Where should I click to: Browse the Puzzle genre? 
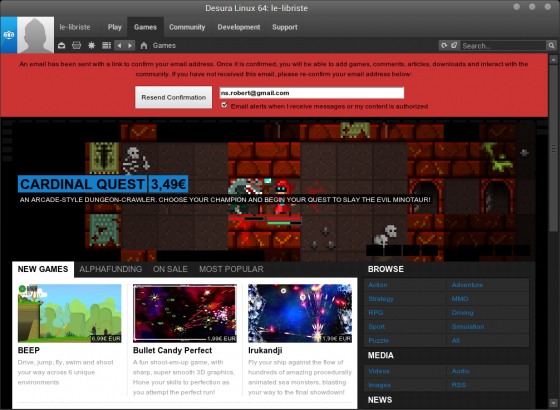[379, 341]
